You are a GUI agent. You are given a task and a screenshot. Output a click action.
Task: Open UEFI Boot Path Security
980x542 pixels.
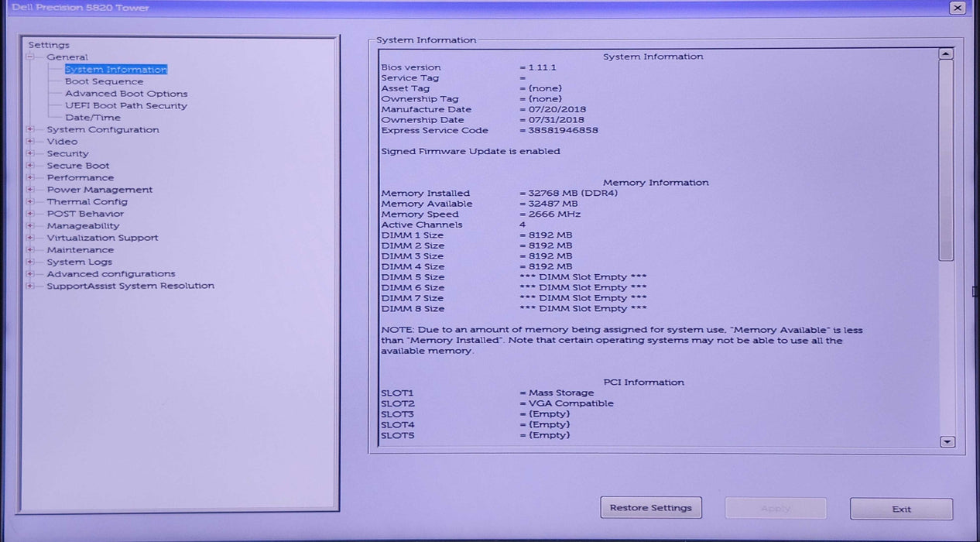click(126, 106)
